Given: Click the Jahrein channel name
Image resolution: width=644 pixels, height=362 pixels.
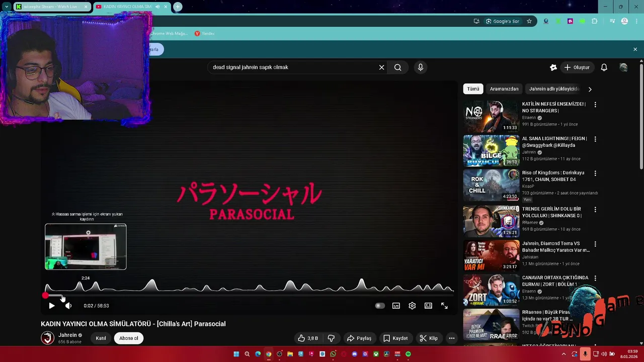Looking at the screenshot, I should [x=67, y=335].
